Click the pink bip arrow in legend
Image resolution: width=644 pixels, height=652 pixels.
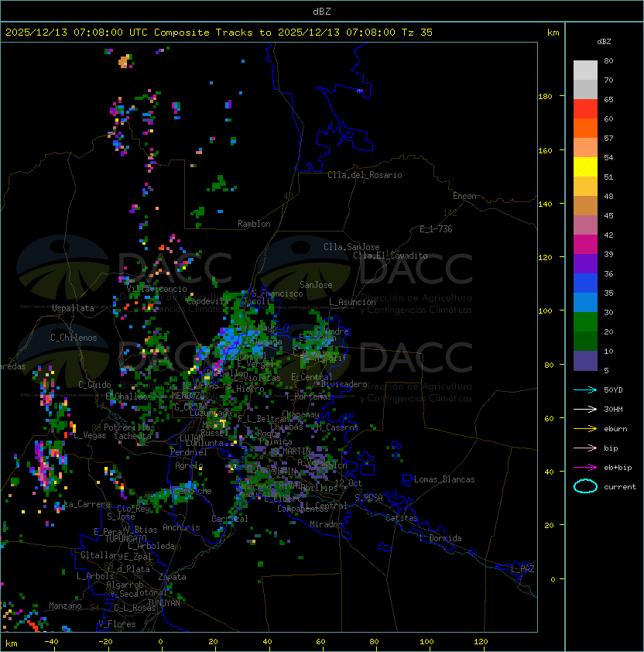[x=585, y=448]
